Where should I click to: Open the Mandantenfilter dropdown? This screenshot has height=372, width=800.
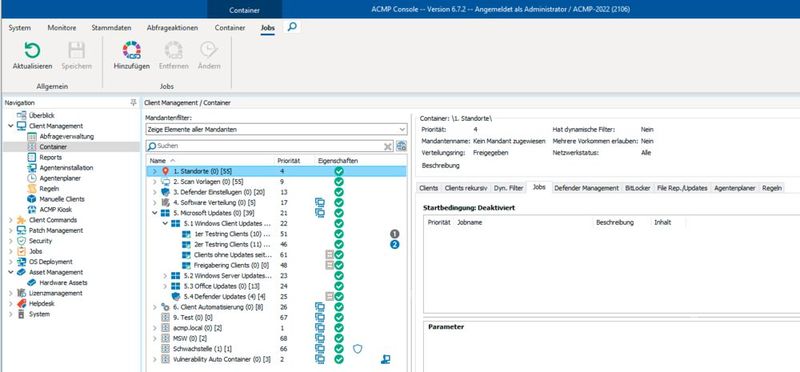point(402,130)
